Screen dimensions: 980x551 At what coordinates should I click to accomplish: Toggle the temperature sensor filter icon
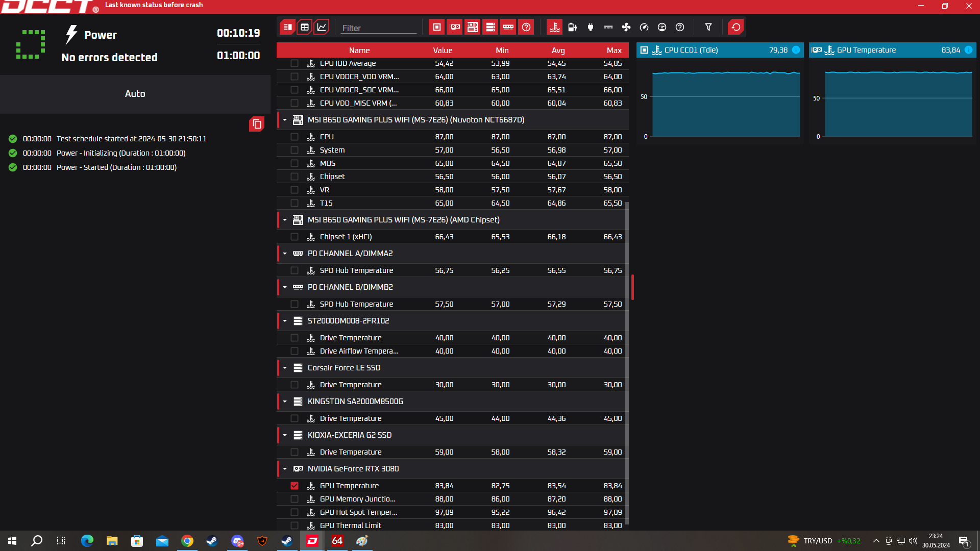pyautogui.click(x=555, y=27)
